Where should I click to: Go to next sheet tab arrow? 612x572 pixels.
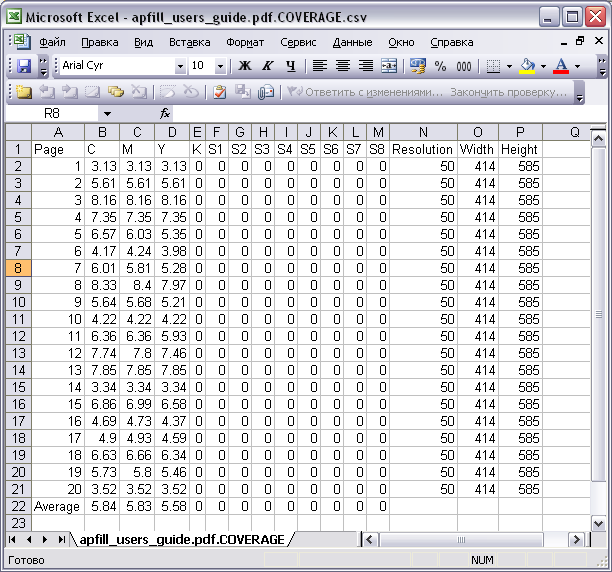click(45, 540)
